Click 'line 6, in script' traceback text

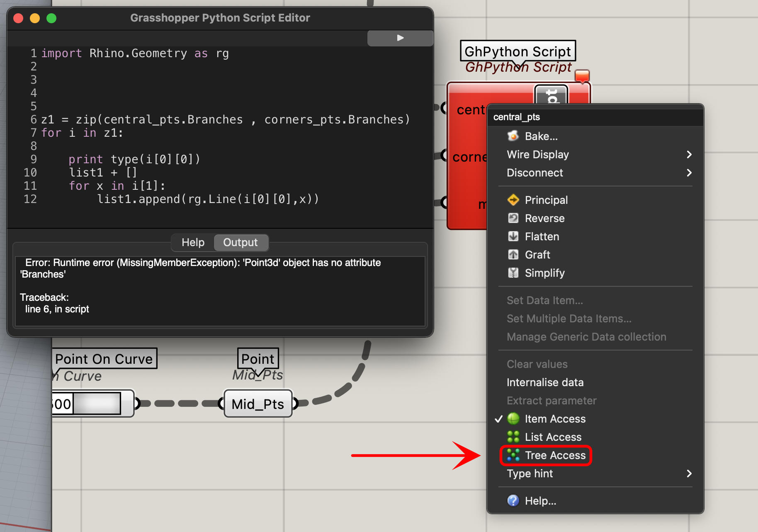(x=57, y=309)
